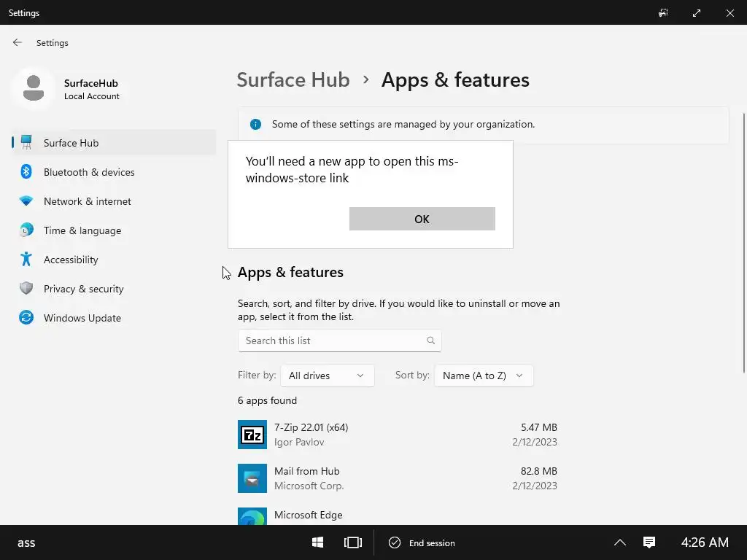Open the Windows Start button
Image resolution: width=747 pixels, height=560 pixels.
coord(318,542)
